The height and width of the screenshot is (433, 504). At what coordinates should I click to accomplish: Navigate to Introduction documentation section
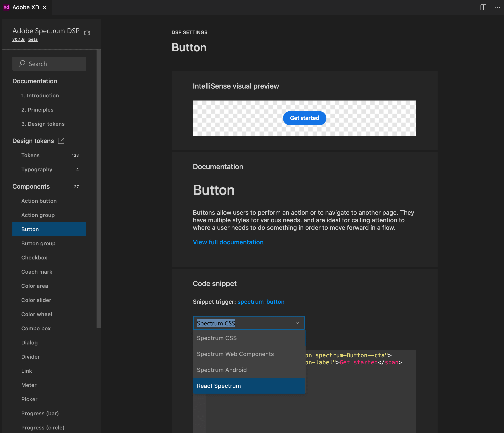click(x=40, y=95)
